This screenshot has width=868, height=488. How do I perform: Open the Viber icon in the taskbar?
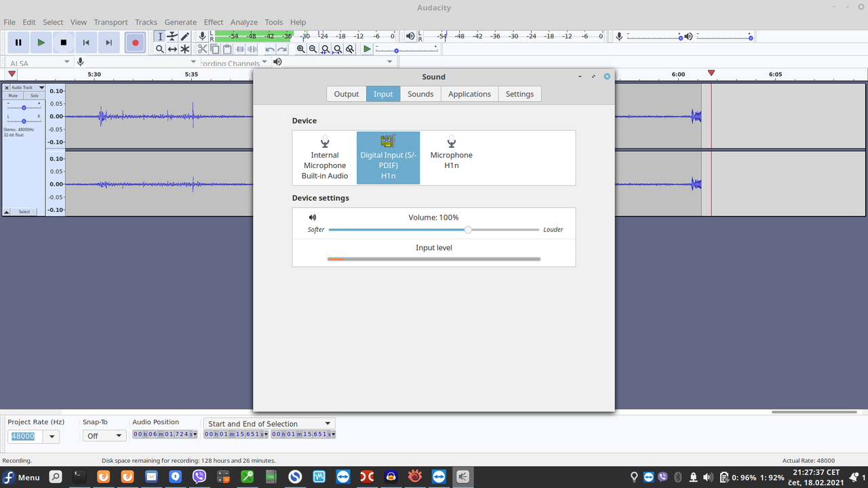199,477
